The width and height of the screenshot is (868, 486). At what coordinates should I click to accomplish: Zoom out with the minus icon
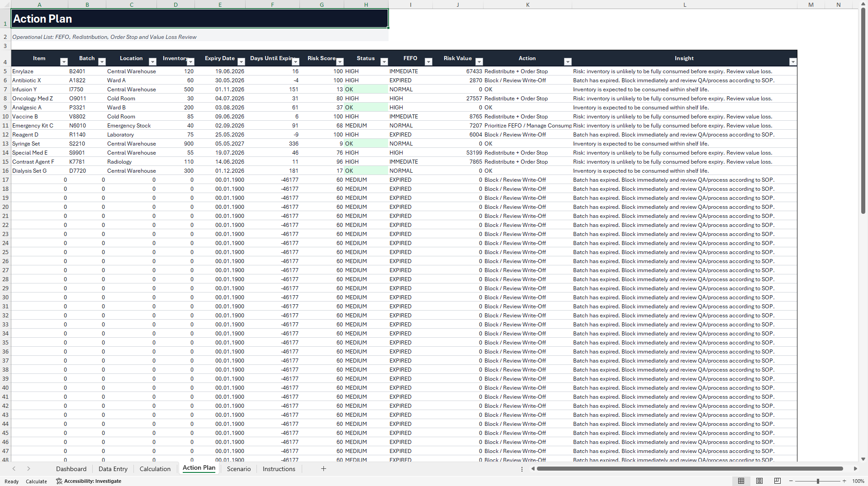791,481
